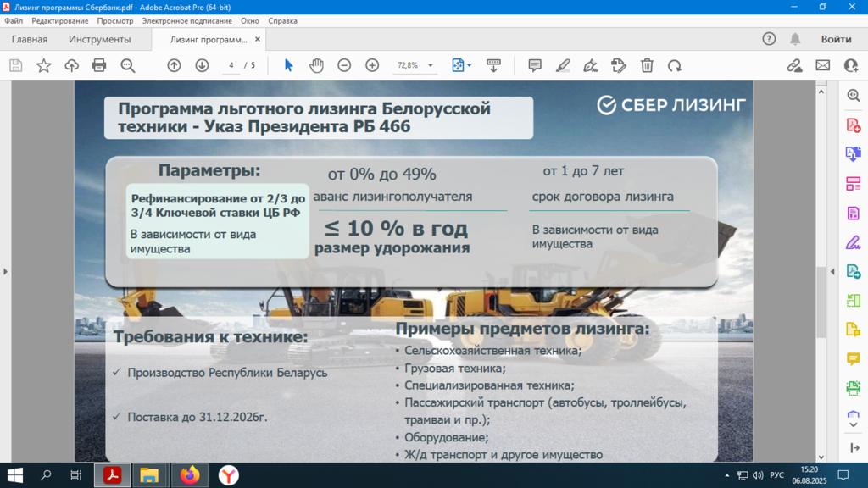Activate the Selection arrow tool
The image size is (868, 488).
[x=288, y=65]
